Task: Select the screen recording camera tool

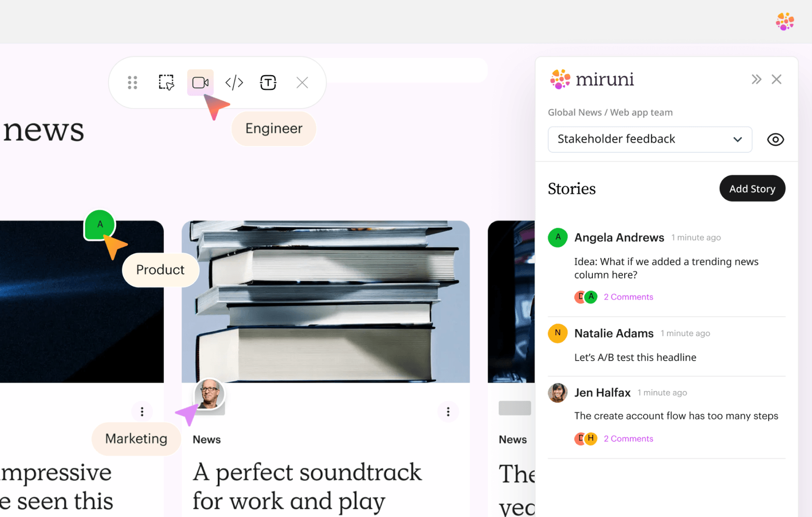Action: [x=200, y=82]
